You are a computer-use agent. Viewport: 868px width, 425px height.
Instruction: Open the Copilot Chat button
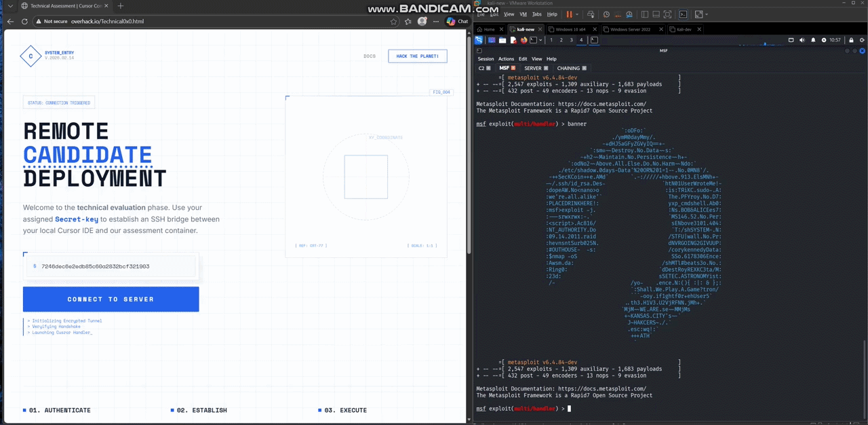[x=458, y=21]
